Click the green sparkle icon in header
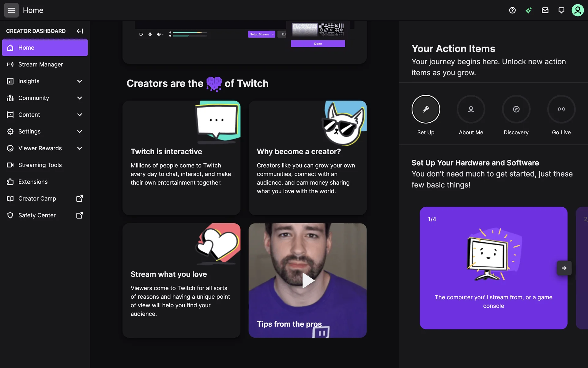 click(x=529, y=10)
